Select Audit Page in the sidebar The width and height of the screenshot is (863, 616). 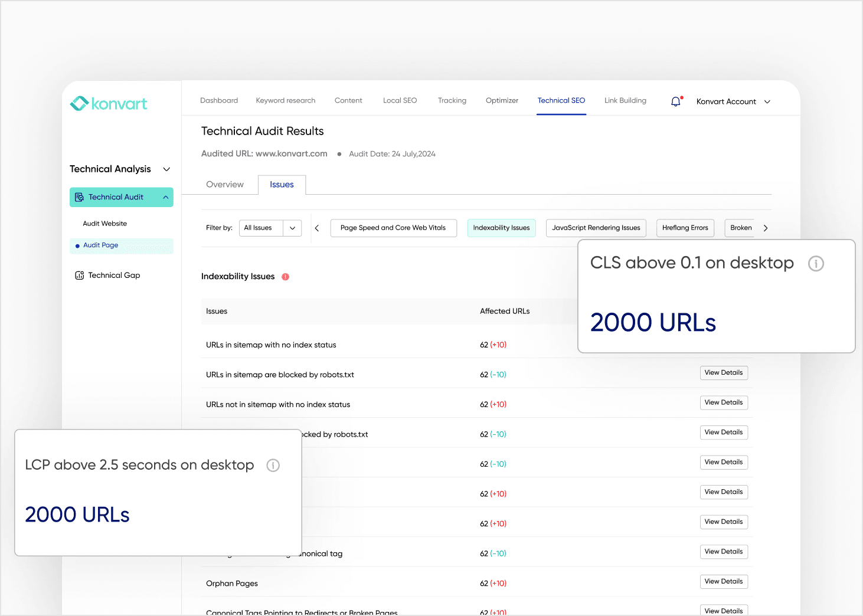(x=100, y=245)
